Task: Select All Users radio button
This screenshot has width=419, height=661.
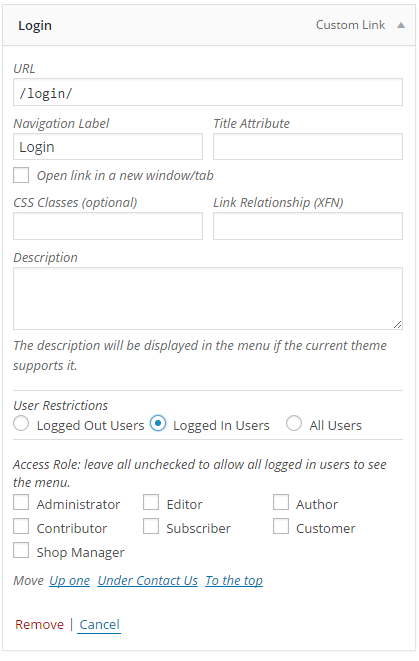Action: 294,423
